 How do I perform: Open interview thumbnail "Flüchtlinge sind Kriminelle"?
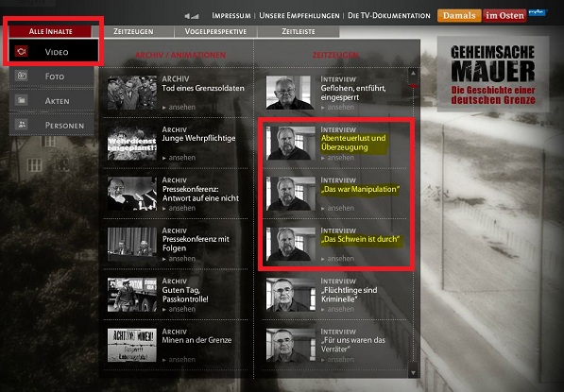[291, 295]
